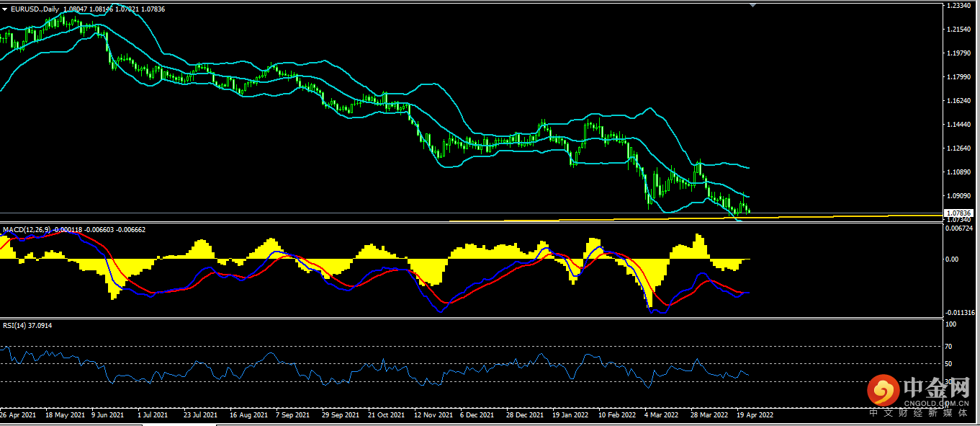Select the MACD(12,26,9) indicator label

click(26, 230)
